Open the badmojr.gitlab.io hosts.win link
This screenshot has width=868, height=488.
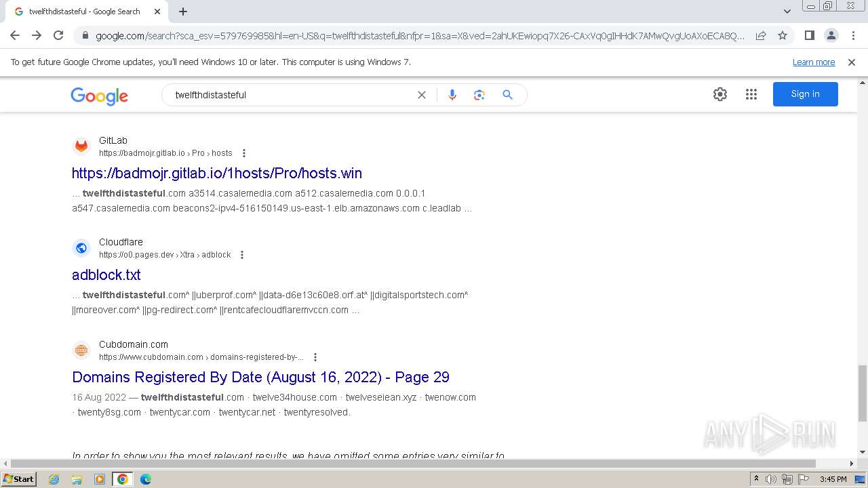point(217,173)
